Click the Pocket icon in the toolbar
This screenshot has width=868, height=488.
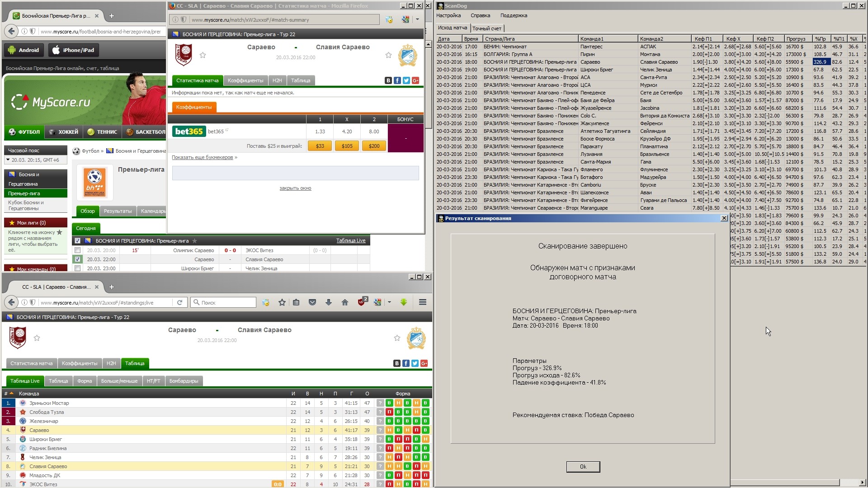312,302
